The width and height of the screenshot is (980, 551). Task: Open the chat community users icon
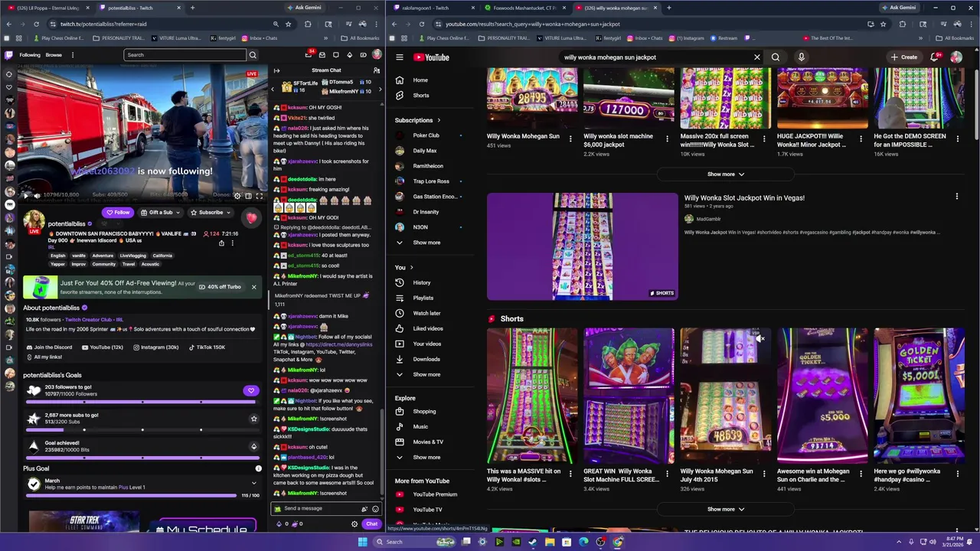pos(376,70)
